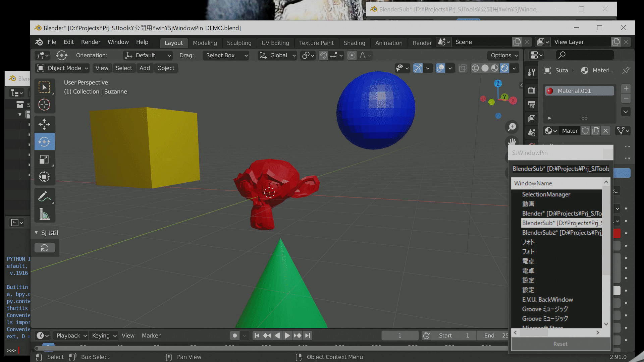Click Material.001 red color swatch
The width and height of the screenshot is (644, 362).
[550, 91]
